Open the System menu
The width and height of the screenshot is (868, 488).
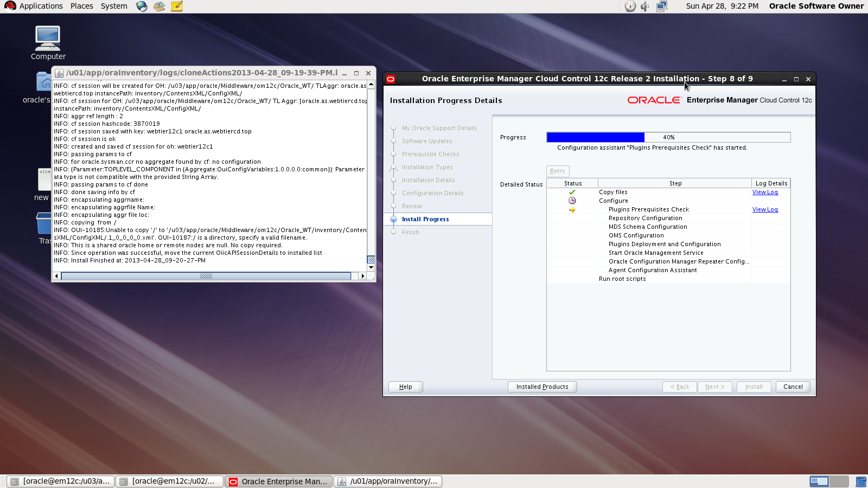pyautogui.click(x=114, y=7)
